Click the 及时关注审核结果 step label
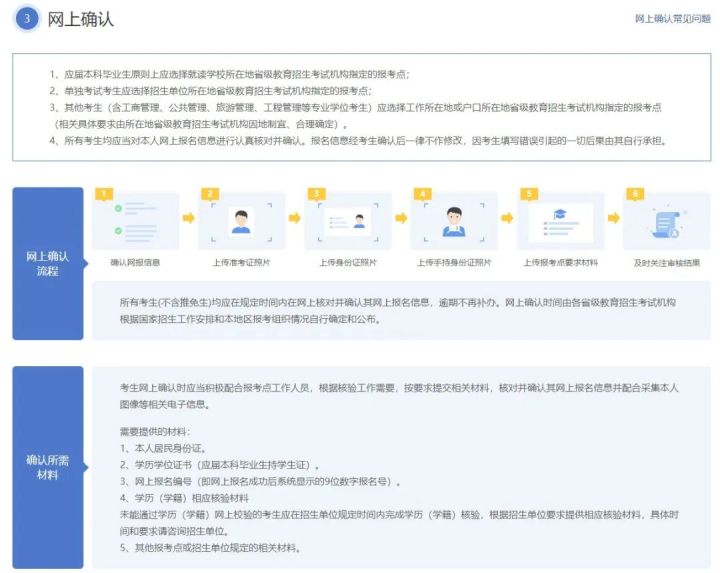Viewport: 720px width, 573px height. pos(666,263)
